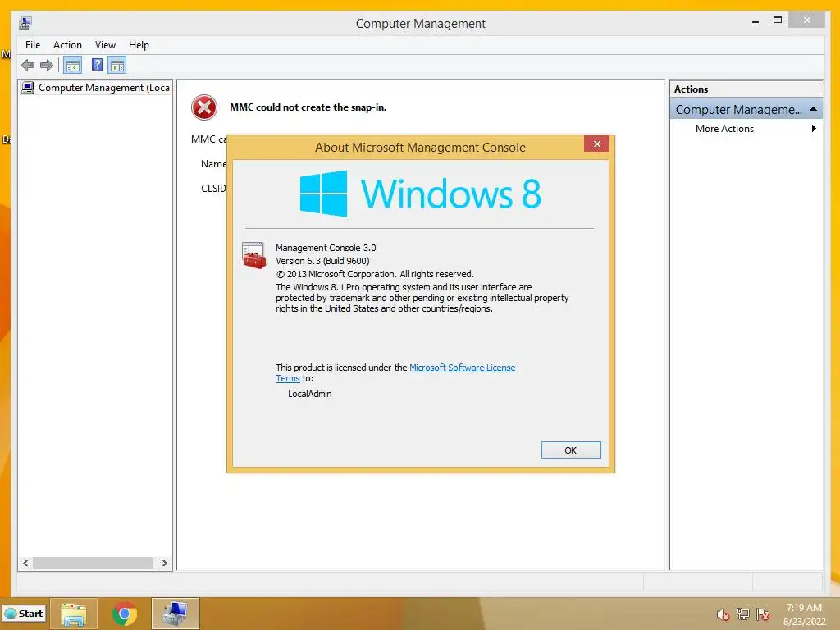Click the 2013 Microsoft Corporation copyright line
This screenshot has height=630, width=840.
375,274
